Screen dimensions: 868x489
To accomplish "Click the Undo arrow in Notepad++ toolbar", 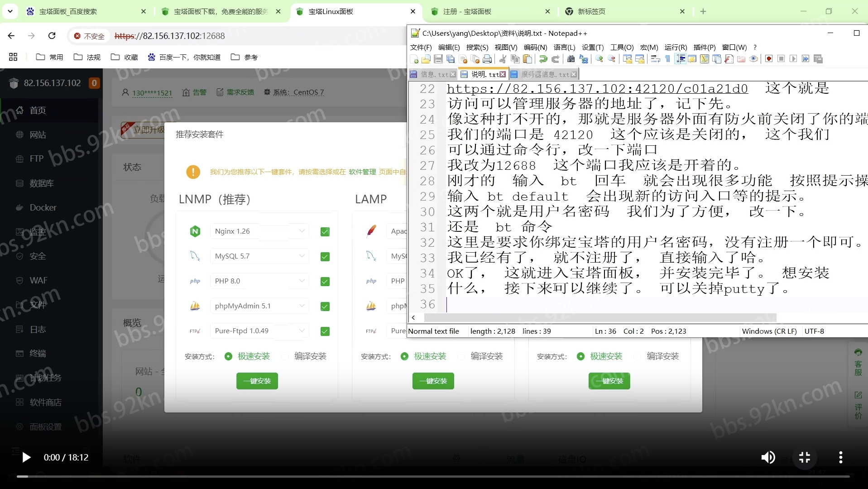I will tap(543, 59).
